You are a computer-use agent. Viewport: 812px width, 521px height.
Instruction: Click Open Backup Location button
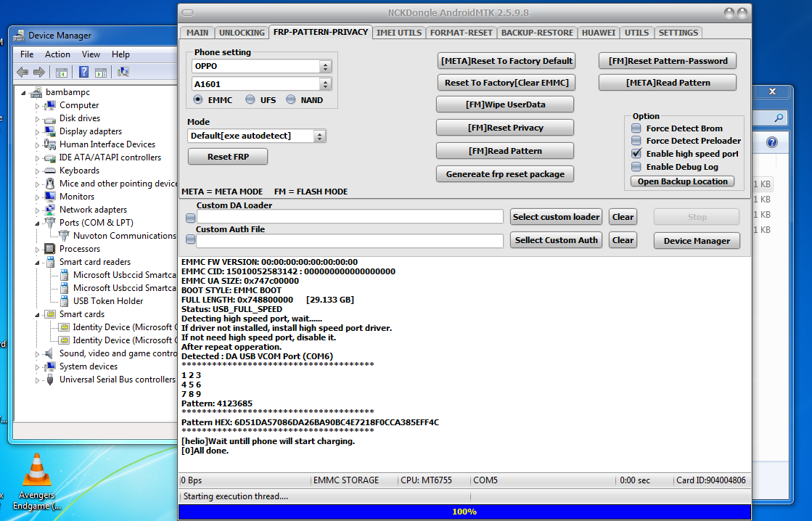pyautogui.click(x=683, y=181)
